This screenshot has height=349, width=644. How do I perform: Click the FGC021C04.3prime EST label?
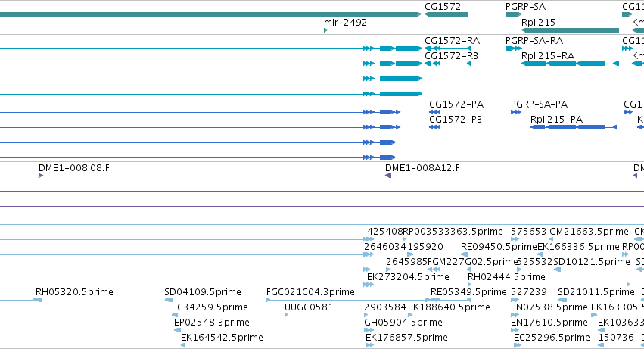(x=310, y=292)
